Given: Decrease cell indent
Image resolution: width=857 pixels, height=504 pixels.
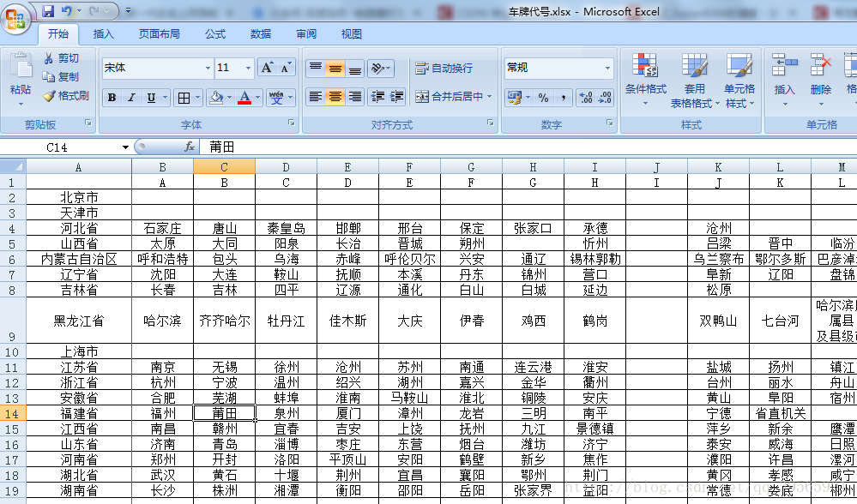Looking at the screenshot, I should click(377, 97).
